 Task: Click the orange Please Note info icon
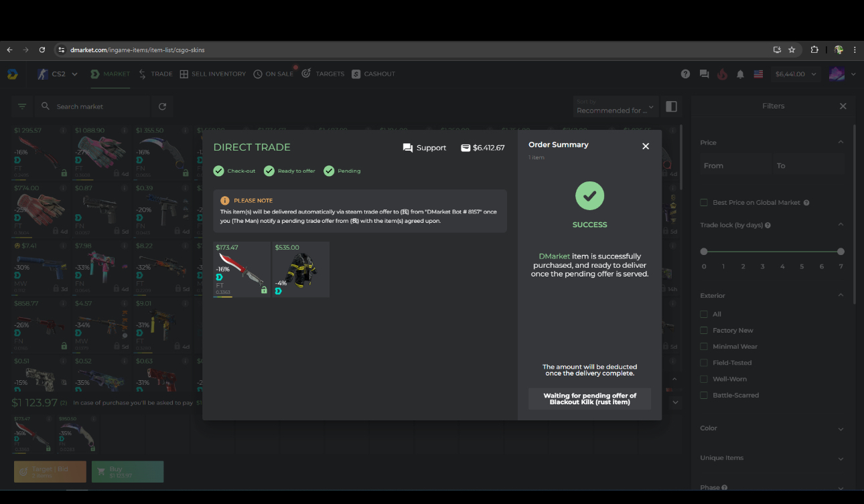point(225,200)
